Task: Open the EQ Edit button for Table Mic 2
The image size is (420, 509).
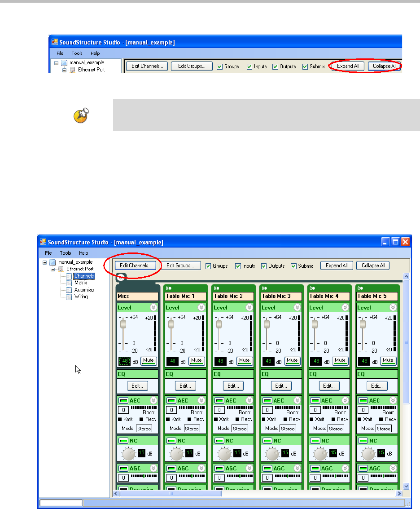Action: [x=232, y=386]
